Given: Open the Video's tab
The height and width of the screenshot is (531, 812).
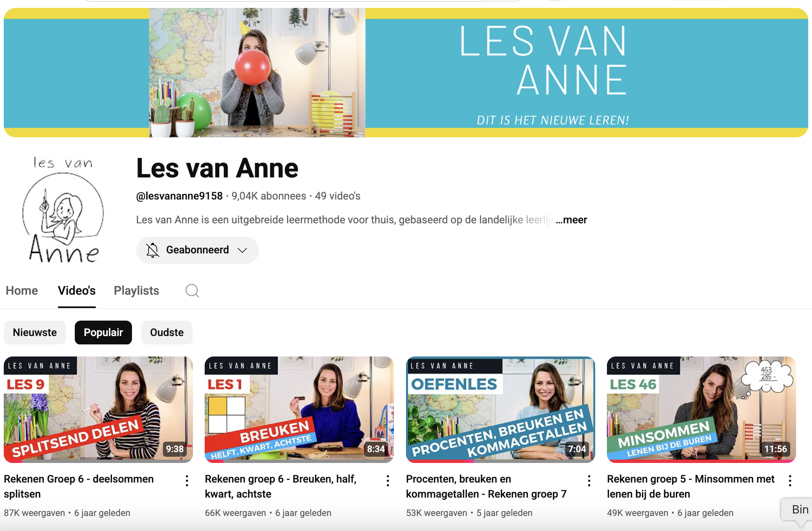Looking at the screenshot, I should tap(77, 291).
